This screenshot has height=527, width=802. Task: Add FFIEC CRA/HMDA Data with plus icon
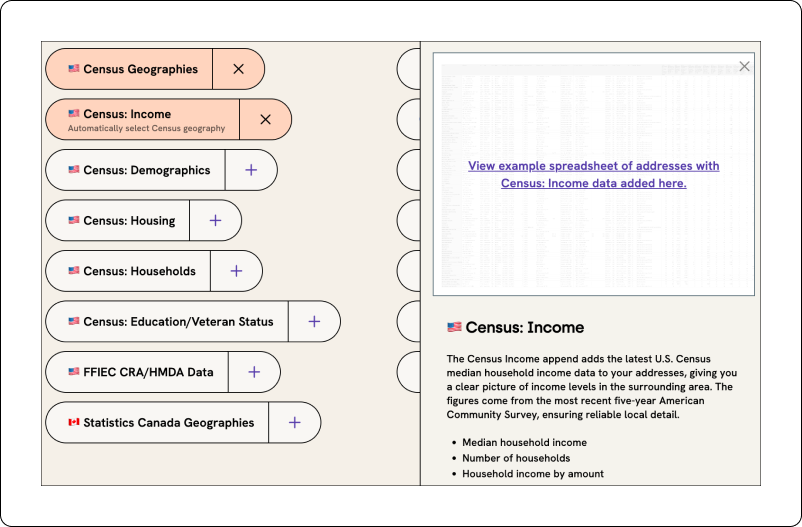tap(254, 372)
